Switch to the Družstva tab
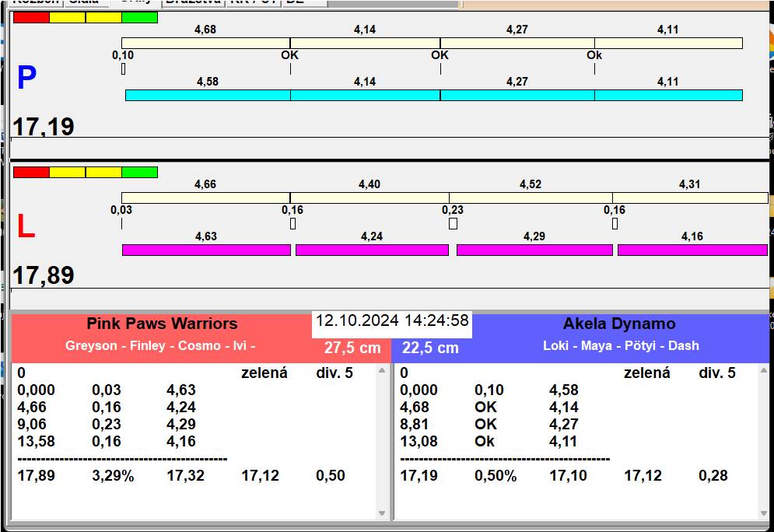The height and width of the screenshot is (532, 774). click(192, 2)
